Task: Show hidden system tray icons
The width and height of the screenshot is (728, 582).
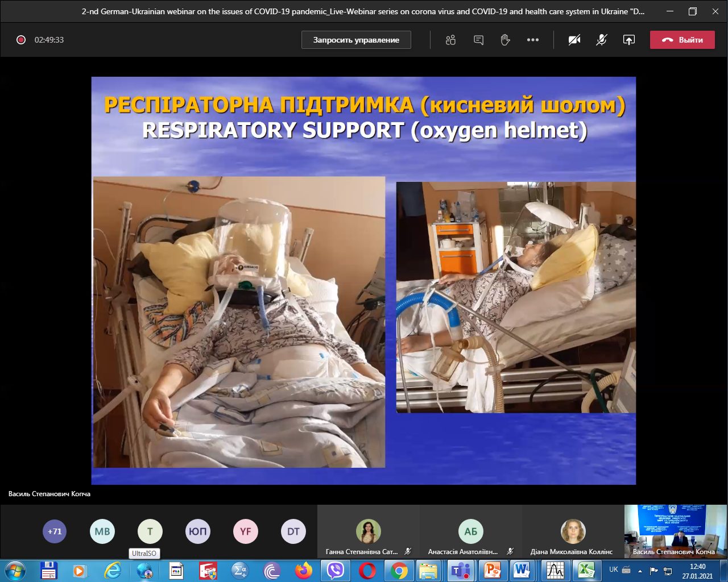Action: click(x=640, y=571)
